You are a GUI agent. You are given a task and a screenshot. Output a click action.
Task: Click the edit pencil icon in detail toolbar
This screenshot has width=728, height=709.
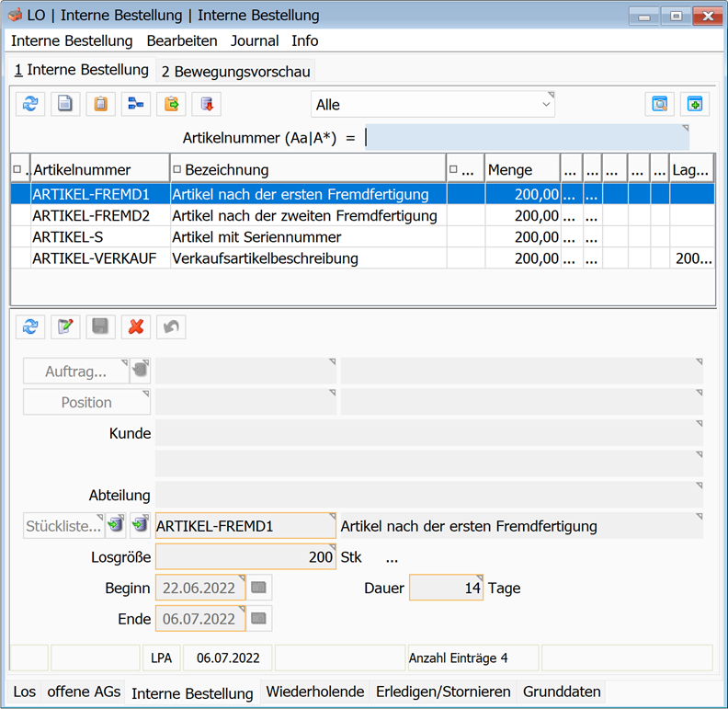click(65, 326)
